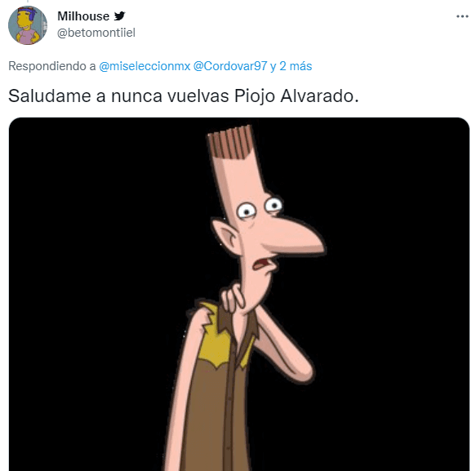Screen dimensions: 476x471
Task: Open the @betomontiiel handle link
Action: coord(96,33)
